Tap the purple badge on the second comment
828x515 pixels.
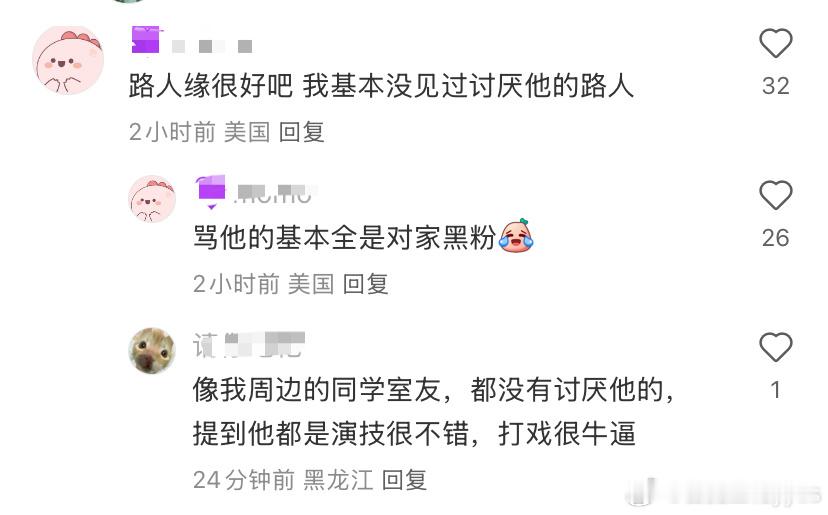click(211, 190)
